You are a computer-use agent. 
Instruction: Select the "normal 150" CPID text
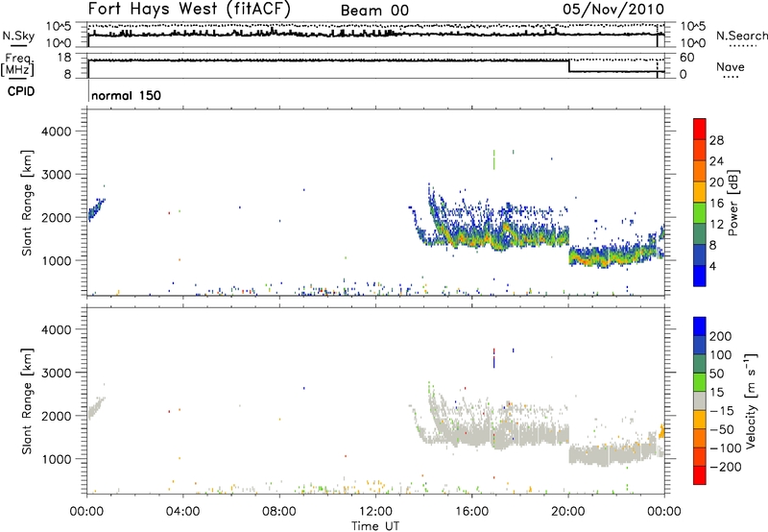(x=126, y=95)
